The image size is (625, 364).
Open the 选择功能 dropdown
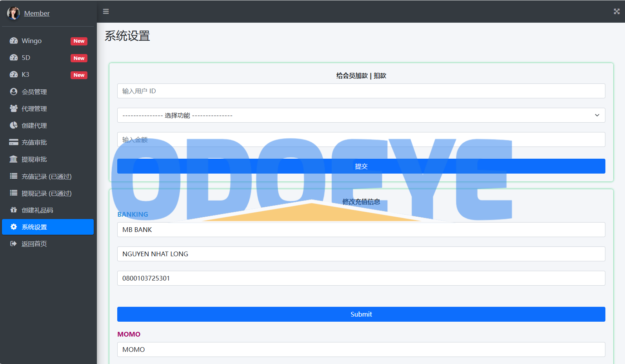(x=361, y=115)
